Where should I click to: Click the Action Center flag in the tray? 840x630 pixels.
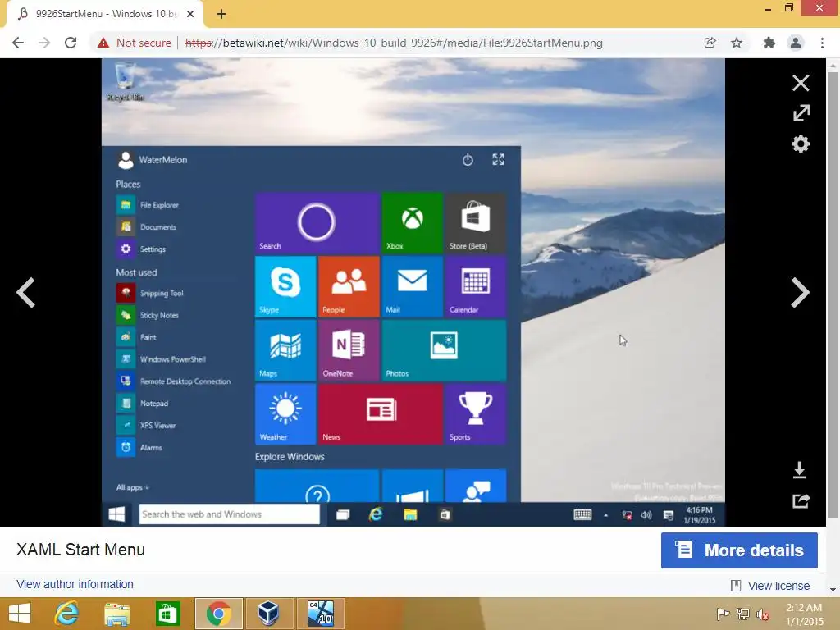point(723,614)
